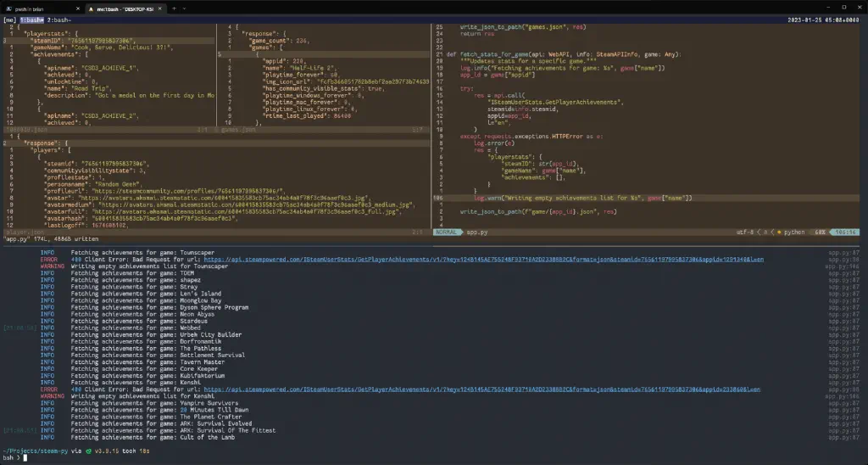Click app.py filename in vim statusline
The width and height of the screenshot is (868, 465).
477,232
